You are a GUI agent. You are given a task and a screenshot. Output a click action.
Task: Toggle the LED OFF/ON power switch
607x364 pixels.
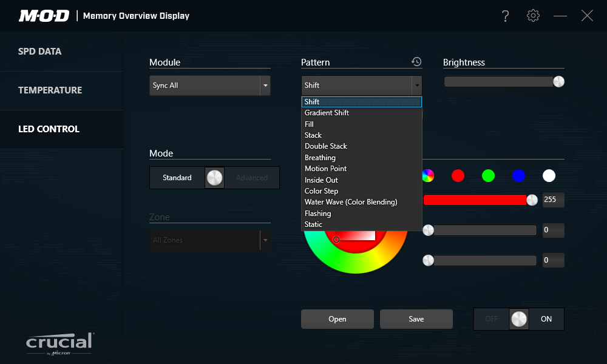519,319
